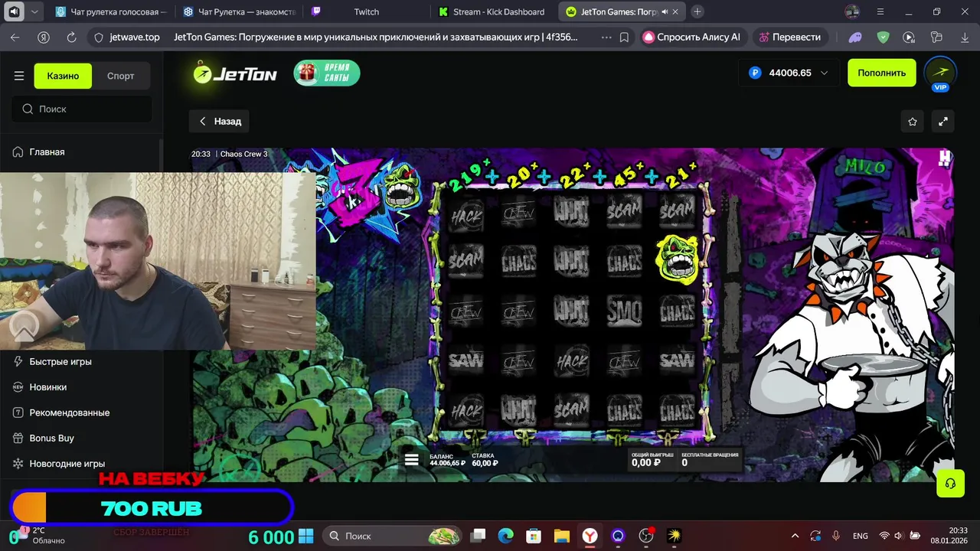Switch to the Twitch browser tab

click(x=367, y=11)
